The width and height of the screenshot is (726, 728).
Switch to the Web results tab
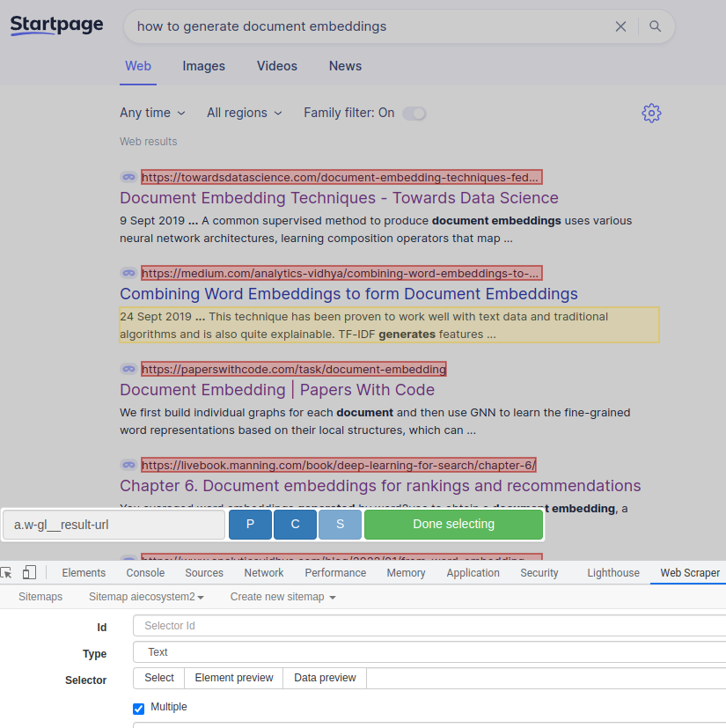point(138,66)
